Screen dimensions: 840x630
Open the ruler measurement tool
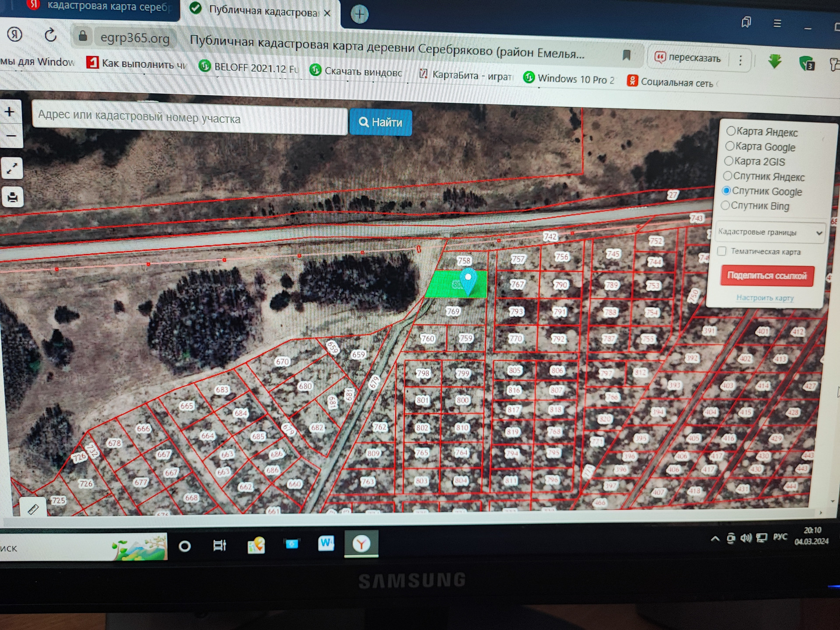33,509
